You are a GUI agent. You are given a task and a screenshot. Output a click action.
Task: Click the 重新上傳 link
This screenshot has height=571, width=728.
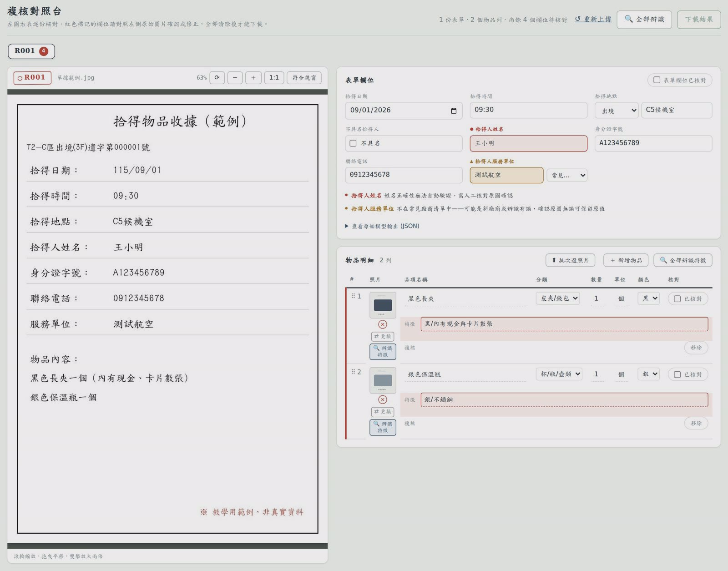[593, 19]
